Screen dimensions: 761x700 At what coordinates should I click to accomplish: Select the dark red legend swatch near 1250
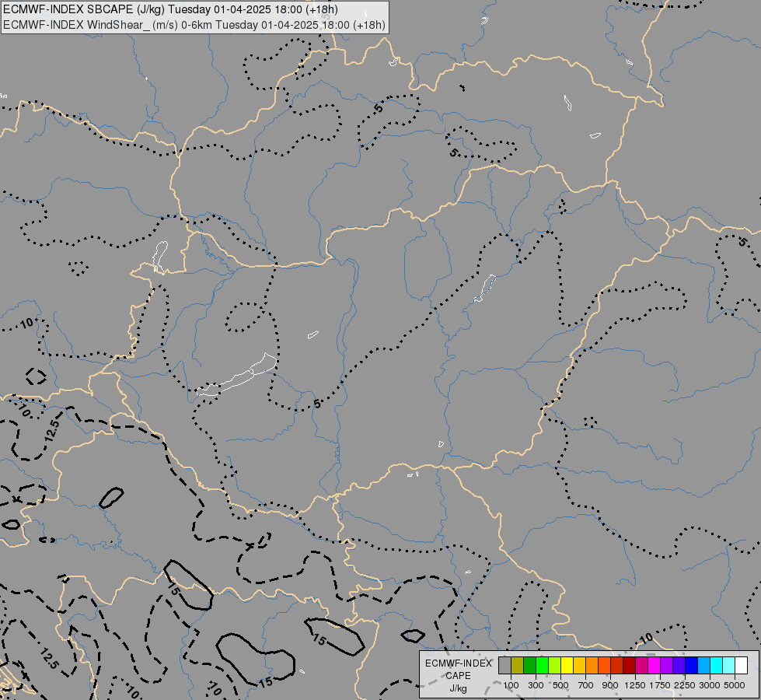pyautogui.click(x=629, y=666)
